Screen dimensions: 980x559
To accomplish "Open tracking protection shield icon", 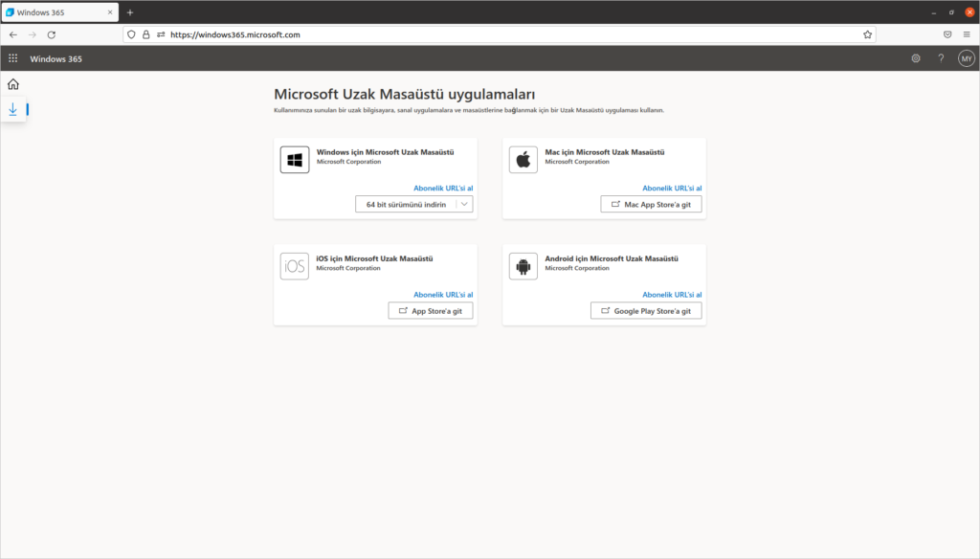I will click(131, 35).
